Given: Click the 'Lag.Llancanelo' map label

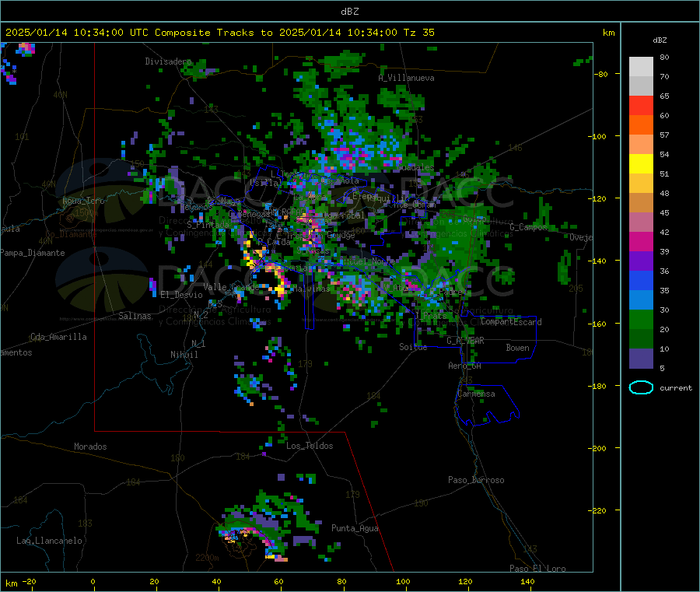Looking at the screenshot, I should pos(49,541).
